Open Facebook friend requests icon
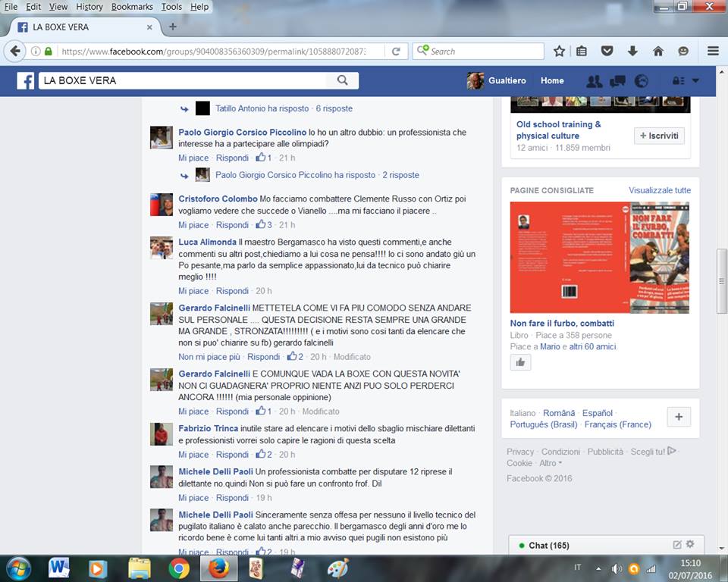 (595, 81)
